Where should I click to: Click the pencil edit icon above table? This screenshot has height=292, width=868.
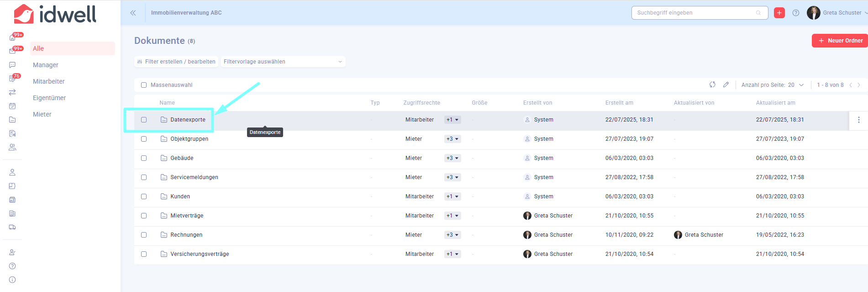[x=726, y=85]
